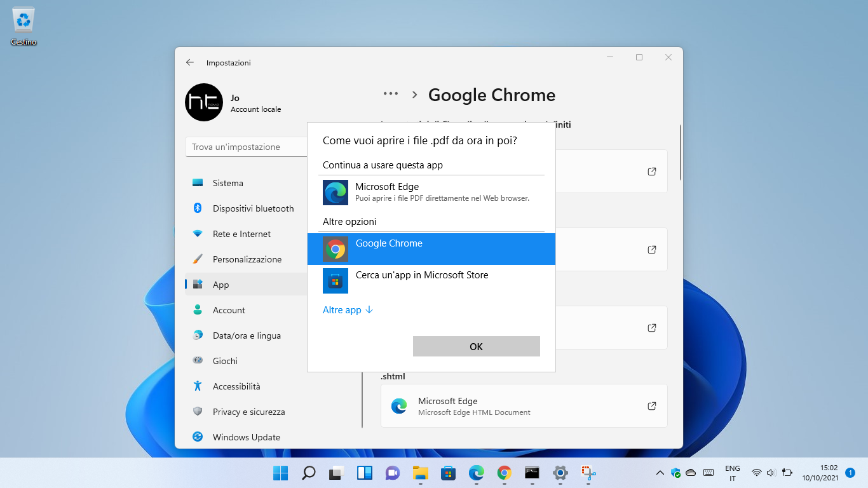Expand Altre app list
The image size is (868, 488).
tap(348, 310)
